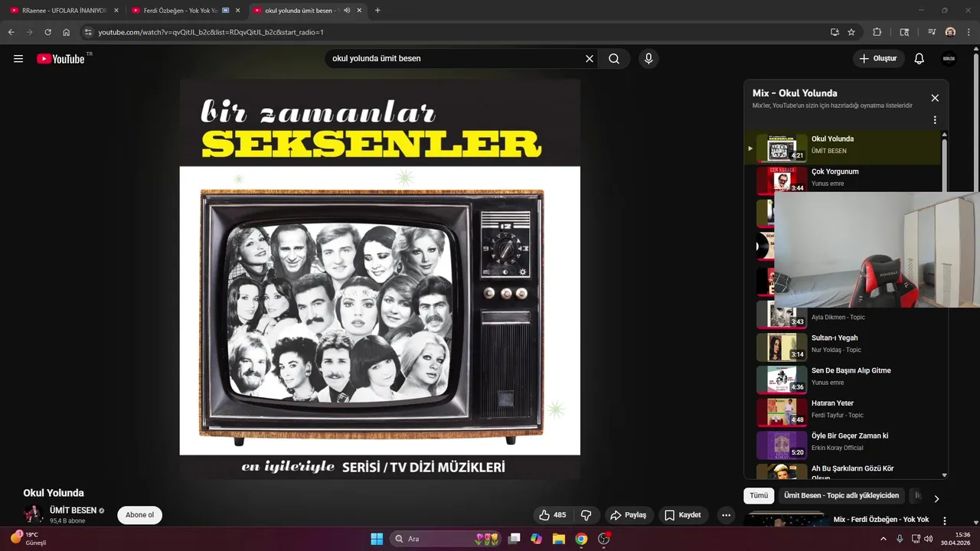Open the notifications bell

(x=920, y=59)
